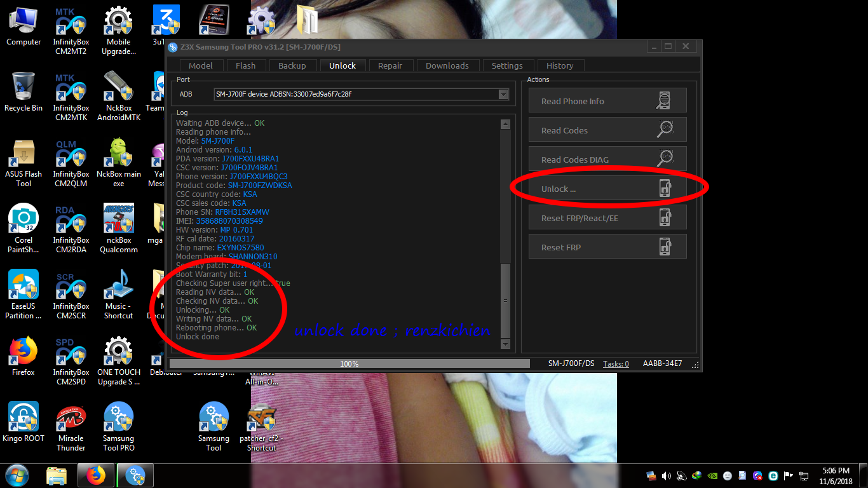Open the Settings tab

(x=507, y=65)
